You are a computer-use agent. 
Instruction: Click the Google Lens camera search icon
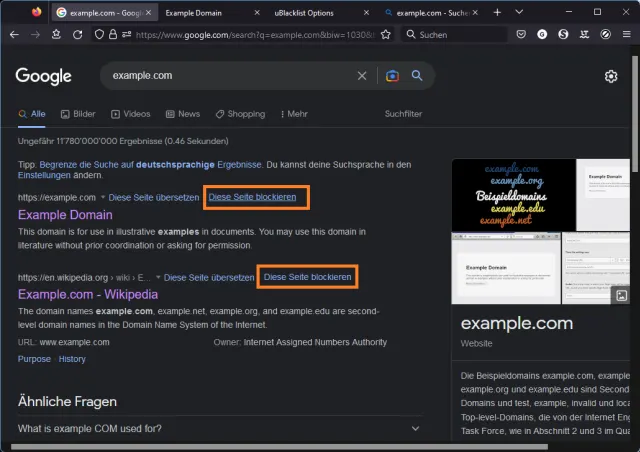pyautogui.click(x=393, y=76)
